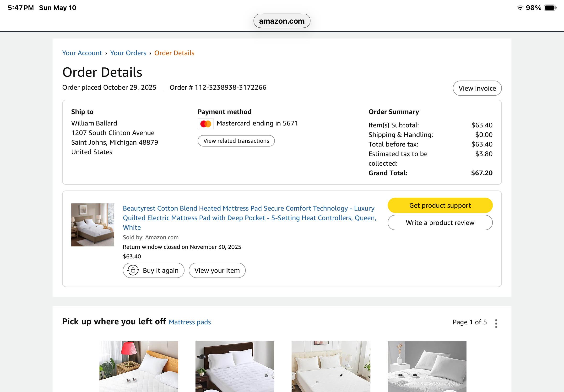Viewport: 564px width, 392px height.
Task: Go to Your Account breadcrumb
Action: click(x=82, y=53)
